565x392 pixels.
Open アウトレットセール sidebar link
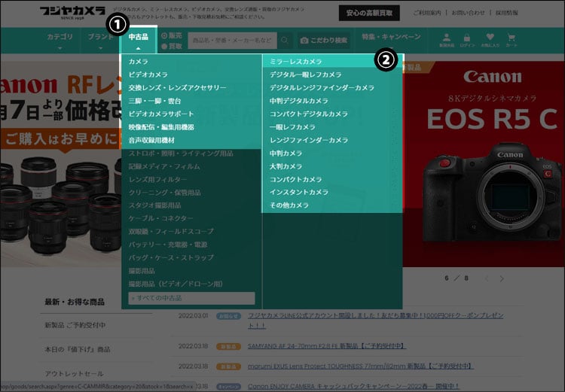[74, 374]
